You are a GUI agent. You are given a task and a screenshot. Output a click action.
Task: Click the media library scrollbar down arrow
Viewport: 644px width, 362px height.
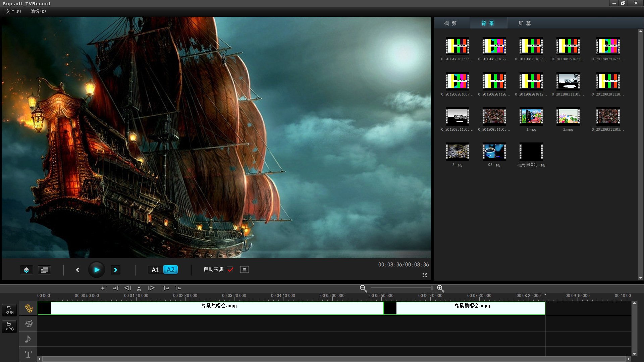(x=641, y=278)
